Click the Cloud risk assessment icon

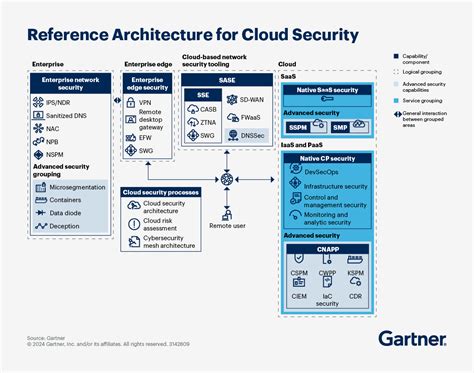tap(134, 224)
